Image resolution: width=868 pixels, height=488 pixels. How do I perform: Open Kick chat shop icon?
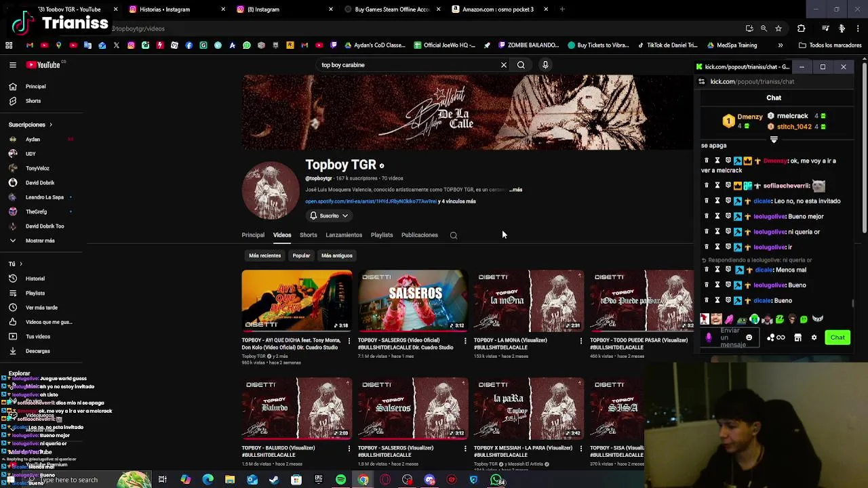coord(797,338)
